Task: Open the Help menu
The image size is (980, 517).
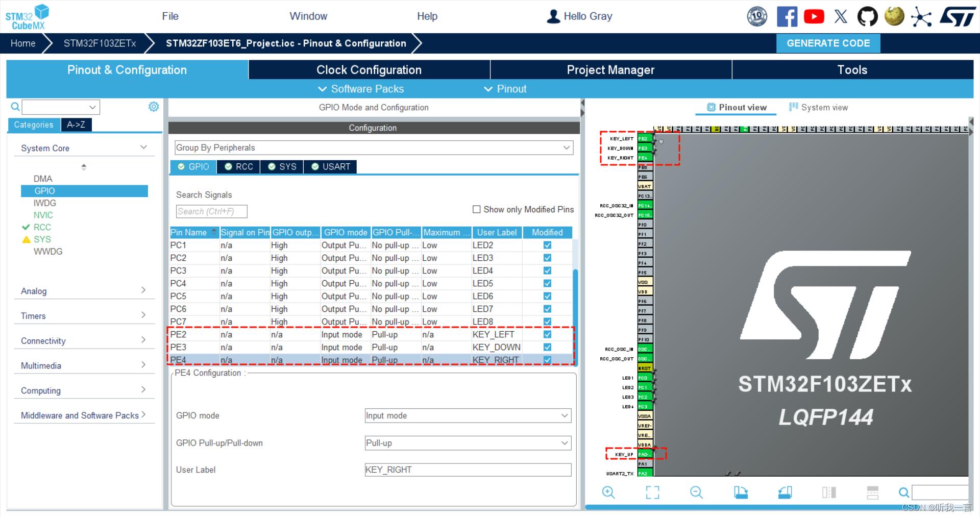Action: 427,16
